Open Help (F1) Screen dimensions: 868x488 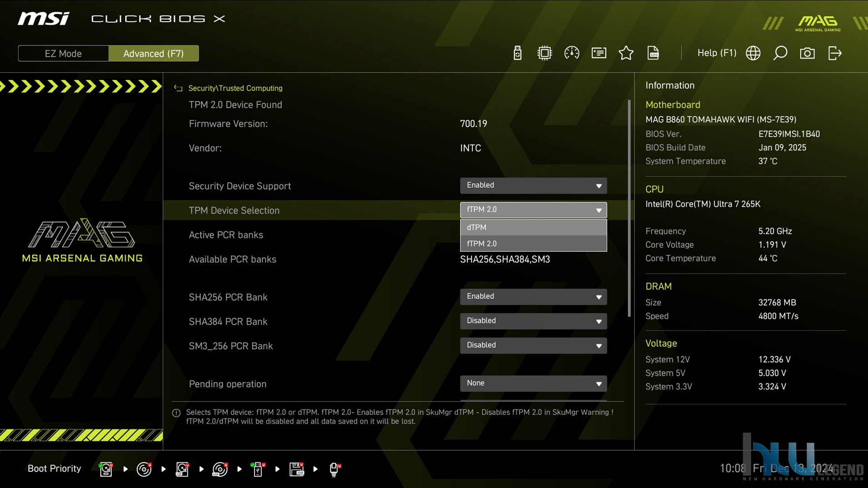point(717,53)
